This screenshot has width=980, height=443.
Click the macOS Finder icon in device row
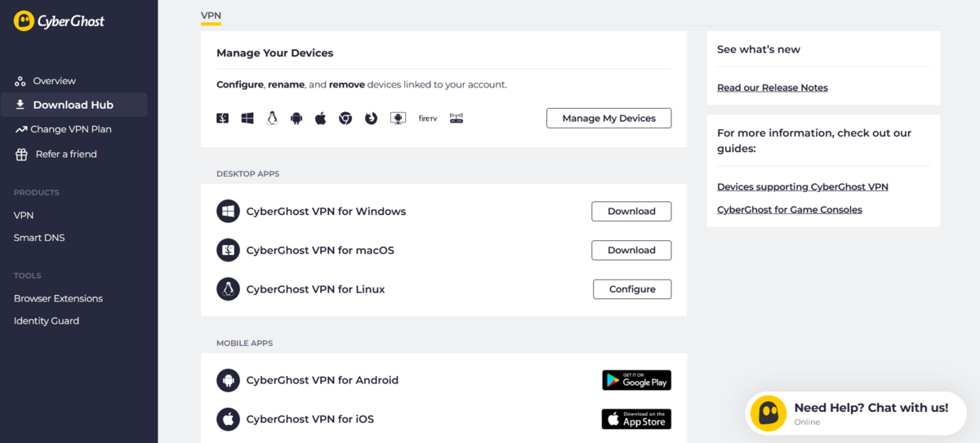(x=222, y=119)
